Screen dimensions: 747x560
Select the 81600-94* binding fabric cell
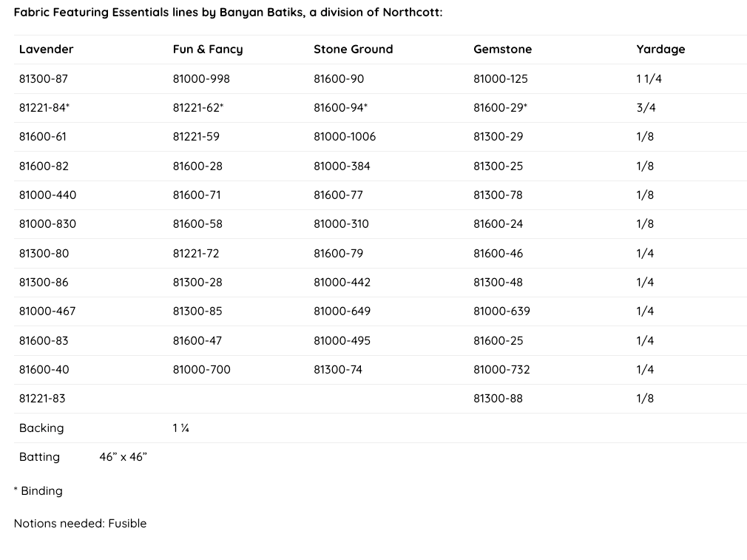tap(340, 108)
